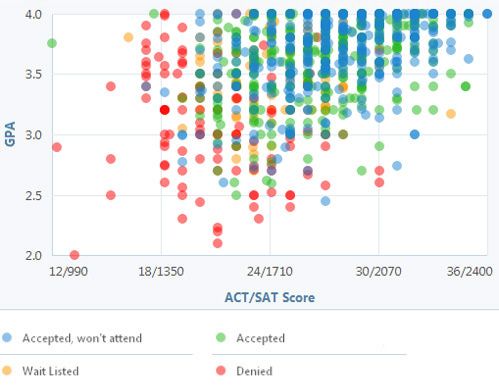Select the lowest red point near GPA 2.1
The image size is (499, 387).
[x=217, y=243]
